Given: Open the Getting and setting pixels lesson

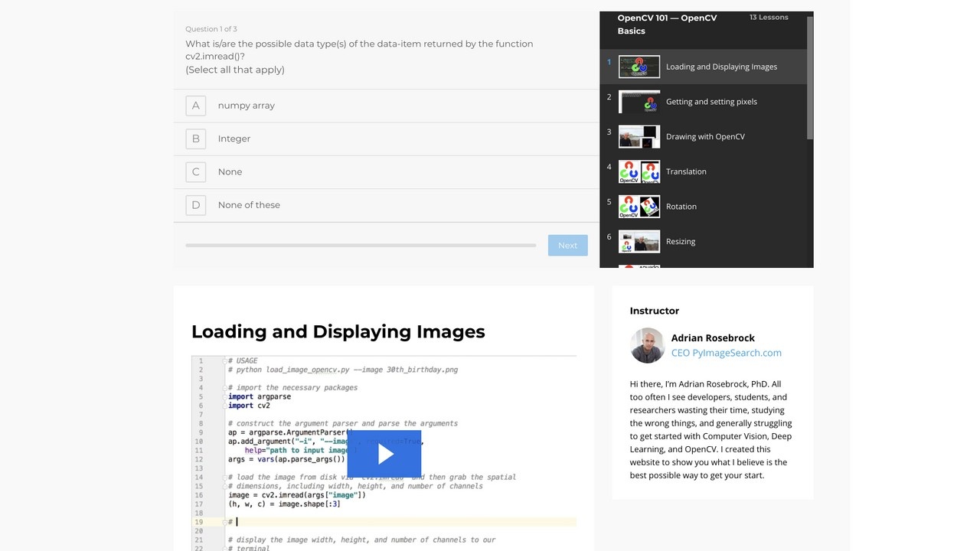Looking at the screenshot, I should point(710,102).
